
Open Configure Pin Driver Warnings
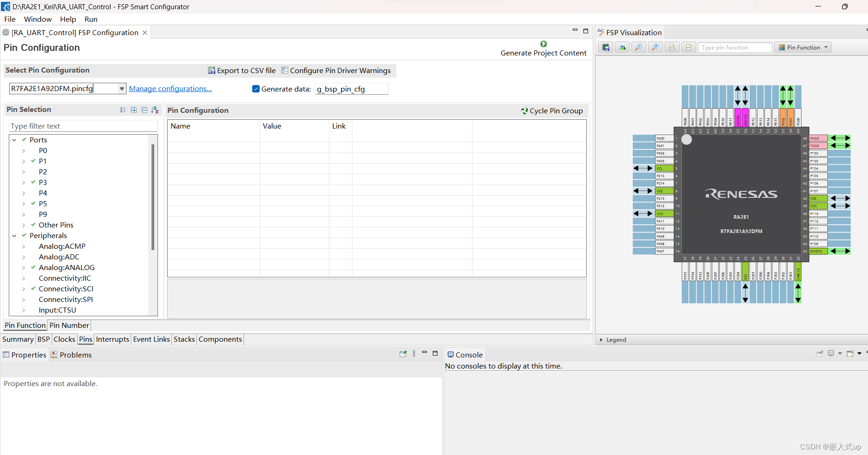pyautogui.click(x=336, y=70)
